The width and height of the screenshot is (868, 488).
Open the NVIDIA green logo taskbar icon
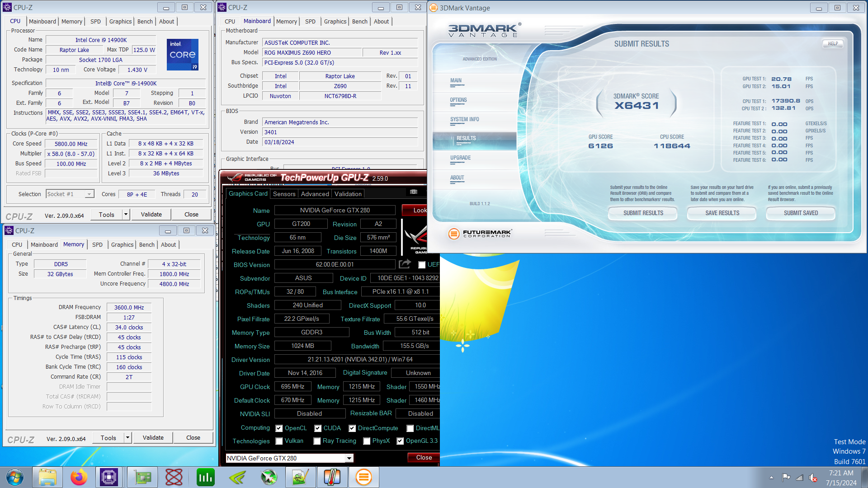pos(237,477)
